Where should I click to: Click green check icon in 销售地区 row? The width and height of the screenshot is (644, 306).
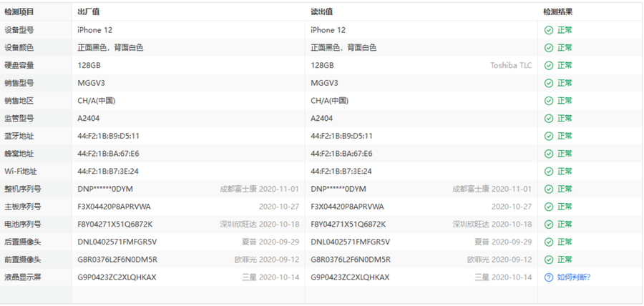549,101
